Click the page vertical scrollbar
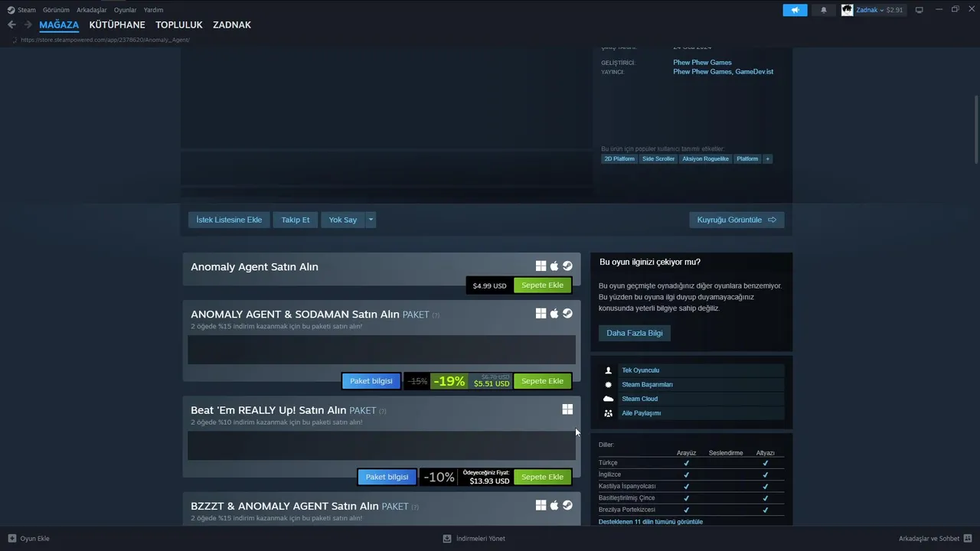 pos(976,129)
